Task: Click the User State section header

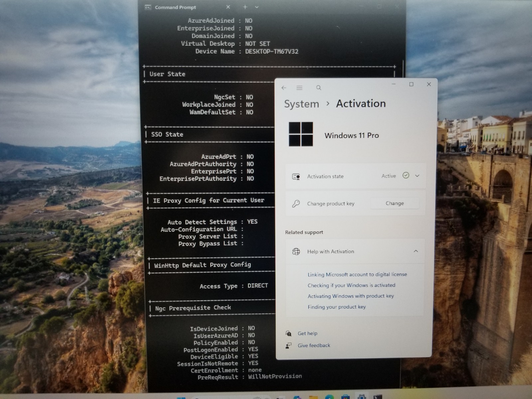Action: 167,74
